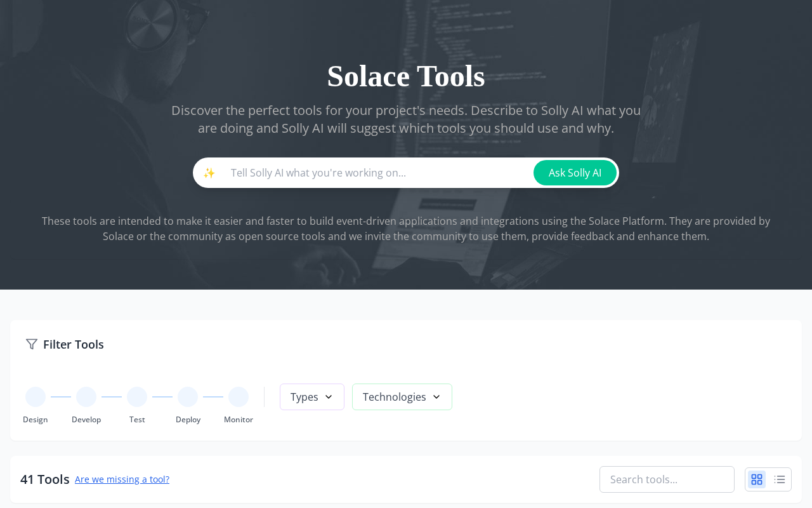This screenshot has width=812, height=508.
Task: Toggle the Deploy stage filter
Action: 188,397
